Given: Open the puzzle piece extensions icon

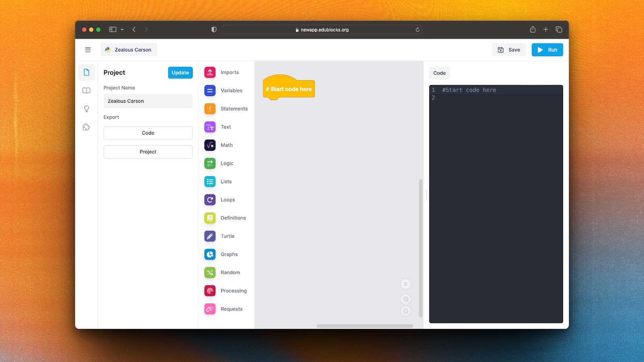Looking at the screenshot, I should [x=86, y=127].
